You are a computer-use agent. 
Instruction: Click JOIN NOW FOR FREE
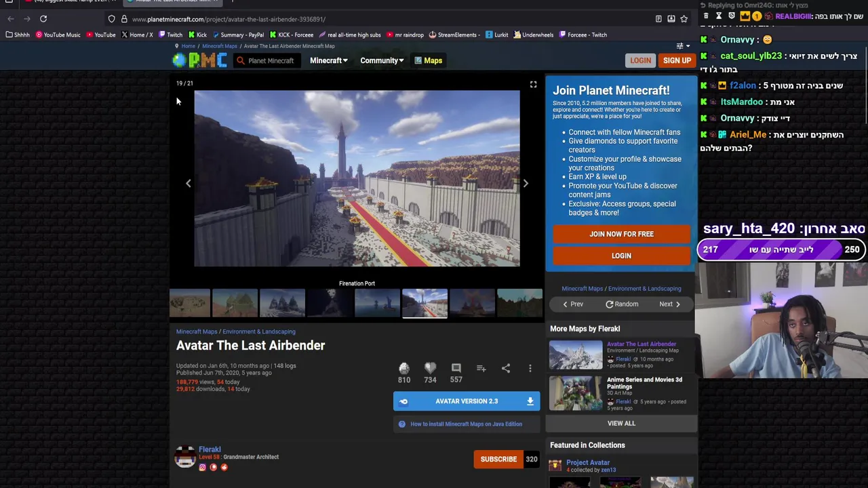(x=621, y=234)
